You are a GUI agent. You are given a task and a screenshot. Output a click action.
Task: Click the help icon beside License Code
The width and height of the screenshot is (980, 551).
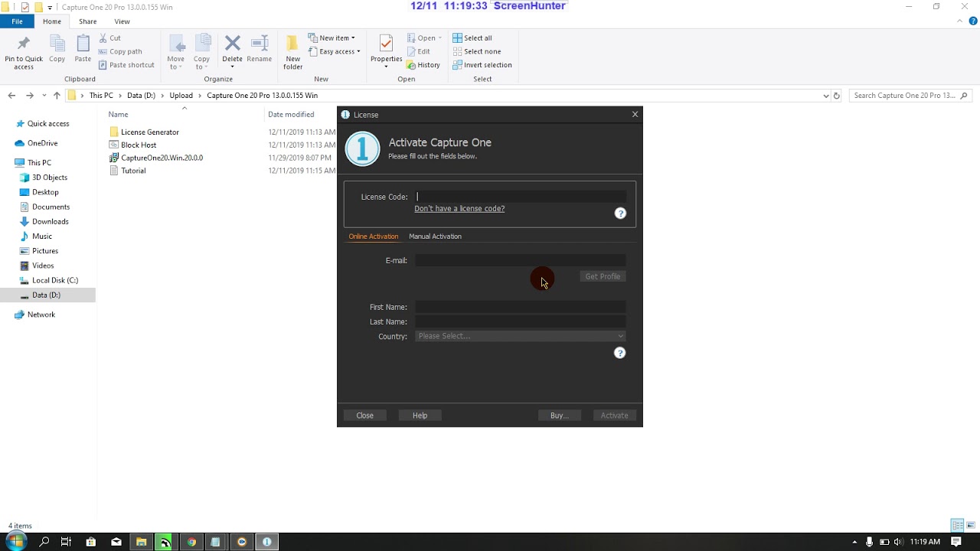(620, 214)
